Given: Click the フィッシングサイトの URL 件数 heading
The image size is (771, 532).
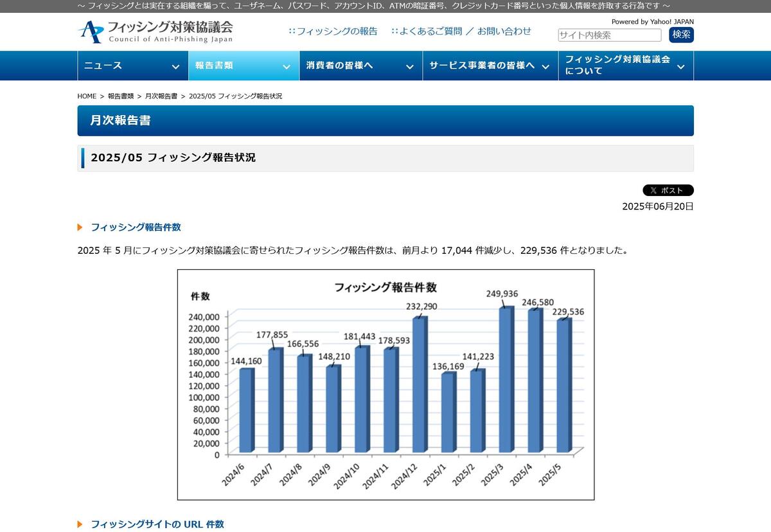Looking at the screenshot, I should (157, 524).
